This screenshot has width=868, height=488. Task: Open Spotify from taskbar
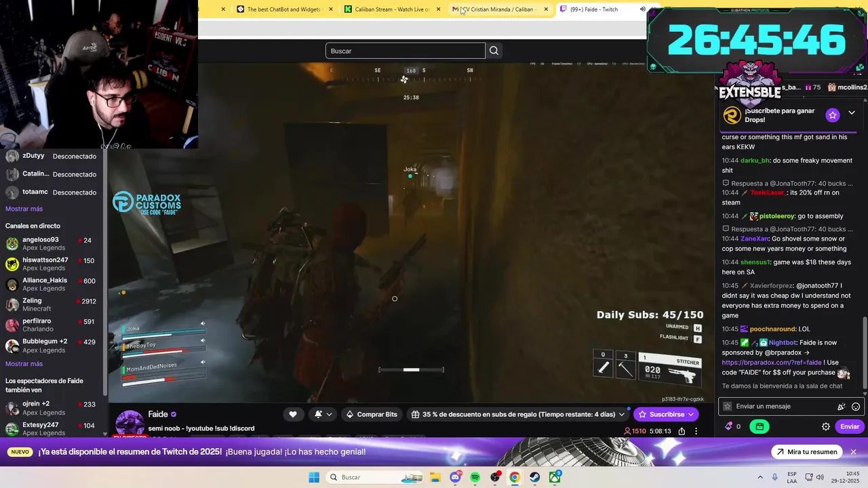475,477
